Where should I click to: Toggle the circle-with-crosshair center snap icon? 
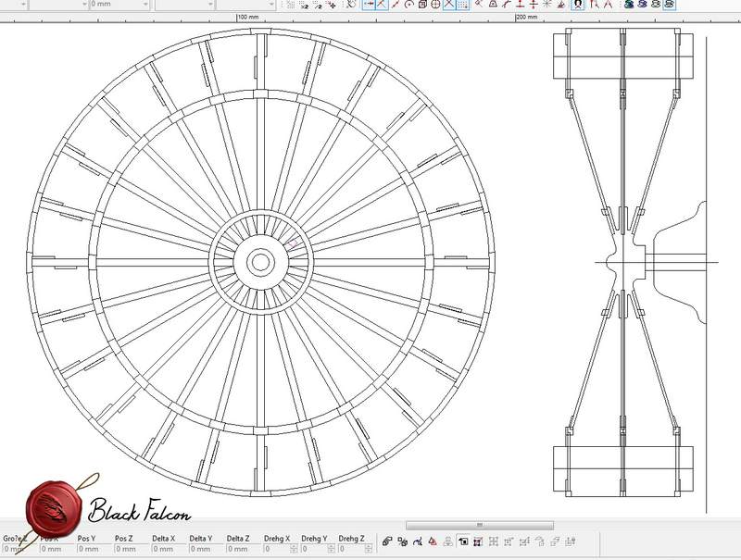[x=435, y=5]
